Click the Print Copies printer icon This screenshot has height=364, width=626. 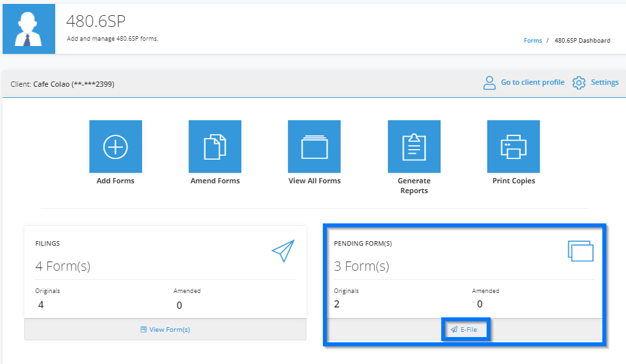coord(514,147)
